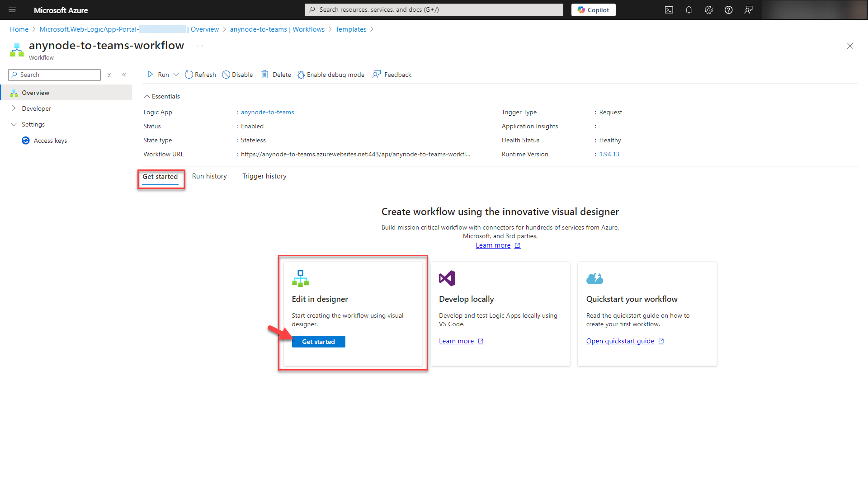View notifications in the top bar

(x=689, y=9)
